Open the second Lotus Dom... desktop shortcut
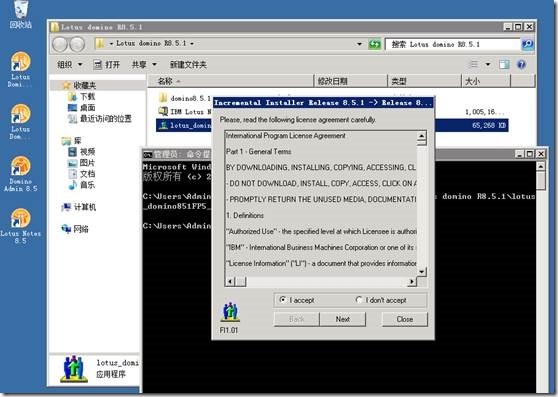 point(20,122)
